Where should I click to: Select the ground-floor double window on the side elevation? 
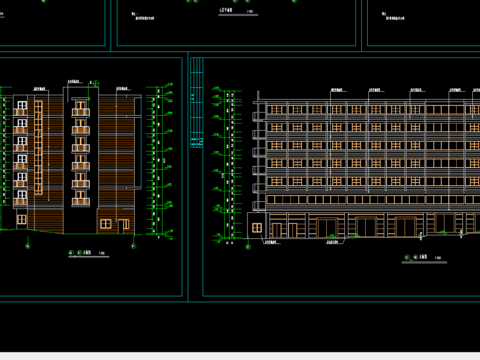[x=105, y=224]
